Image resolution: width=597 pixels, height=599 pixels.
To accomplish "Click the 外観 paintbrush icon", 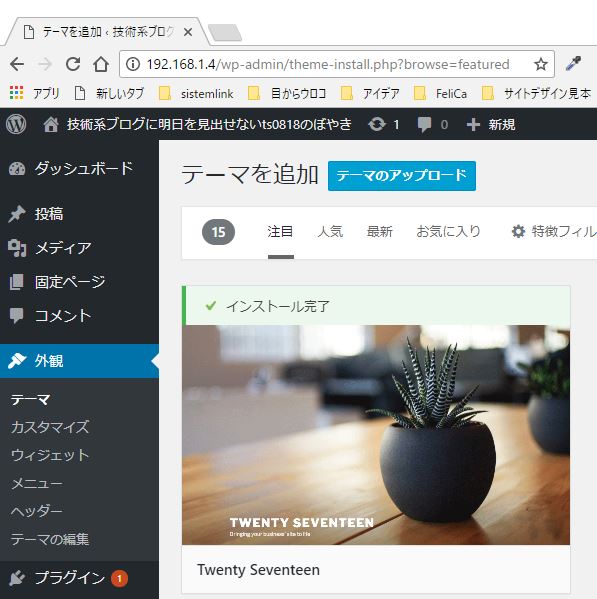I will (x=17, y=361).
